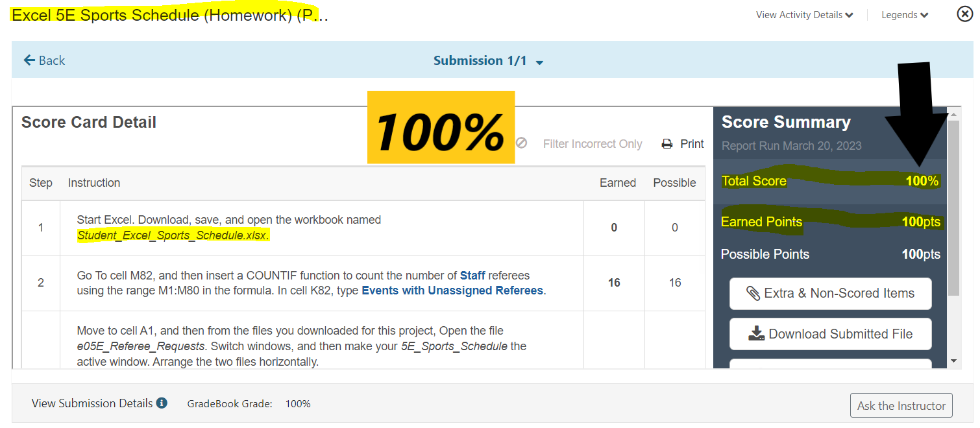Click the Step column header
The height and width of the screenshot is (428, 980).
pos(41,183)
